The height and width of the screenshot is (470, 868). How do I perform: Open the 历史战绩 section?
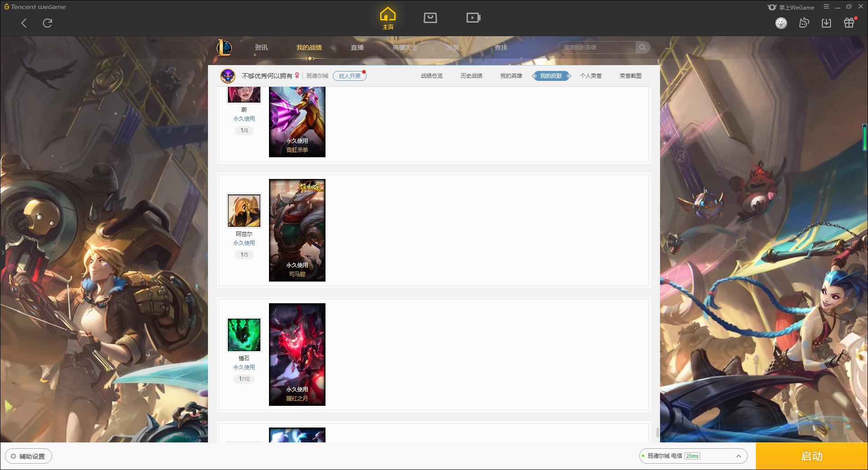472,76
